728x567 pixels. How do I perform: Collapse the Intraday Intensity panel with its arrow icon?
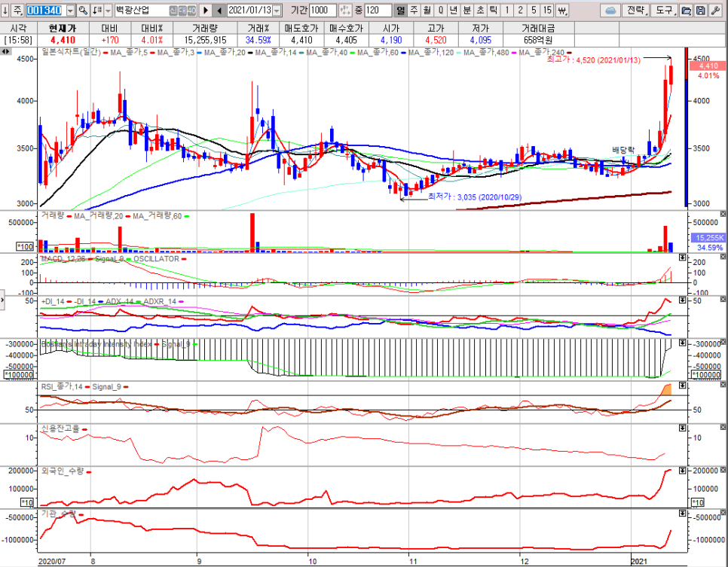[x=683, y=343]
